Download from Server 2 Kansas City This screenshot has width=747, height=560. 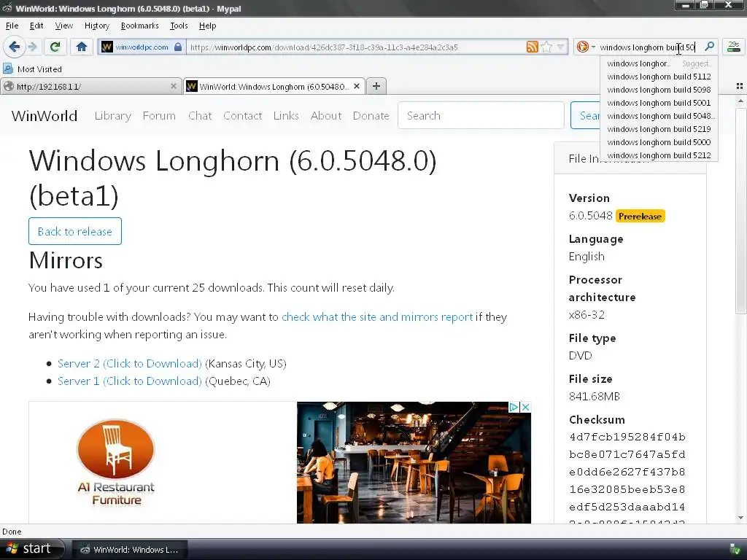point(130,364)
